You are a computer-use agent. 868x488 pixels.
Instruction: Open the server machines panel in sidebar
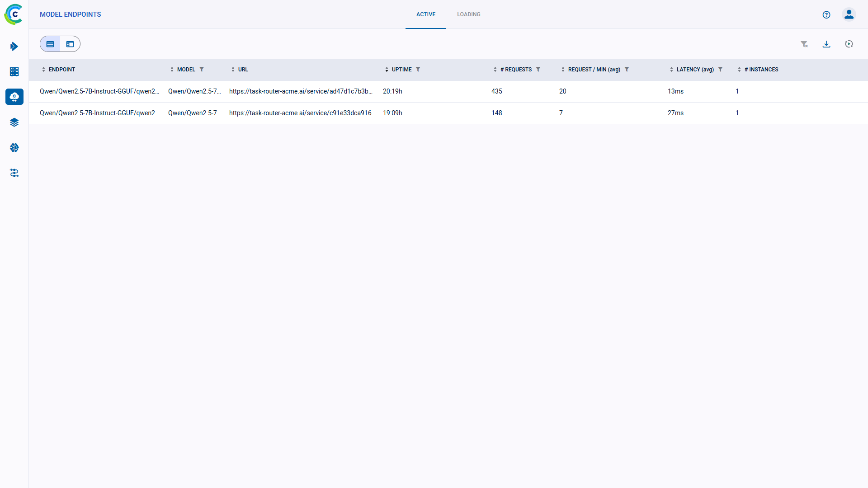coord(14,72)
